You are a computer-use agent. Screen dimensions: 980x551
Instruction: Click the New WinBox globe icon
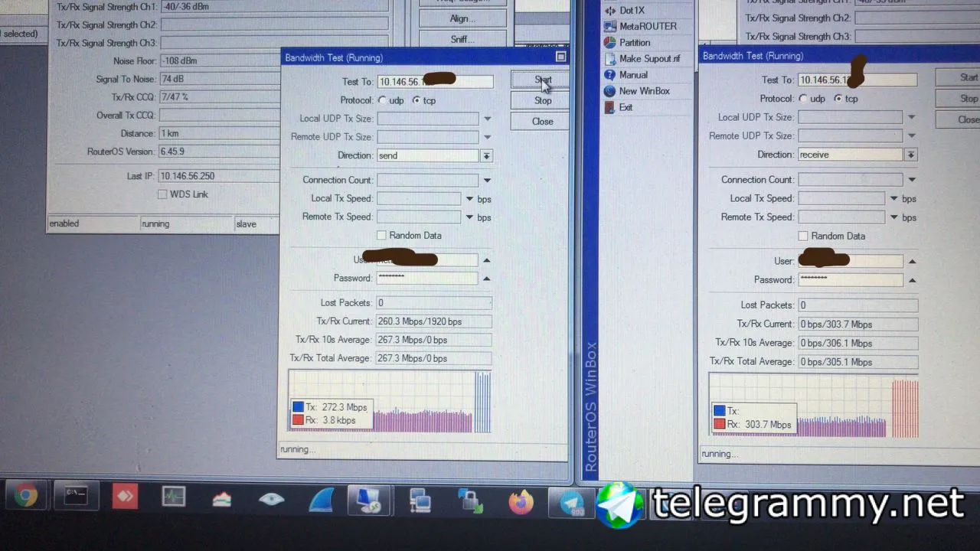[x=610, y=91]
